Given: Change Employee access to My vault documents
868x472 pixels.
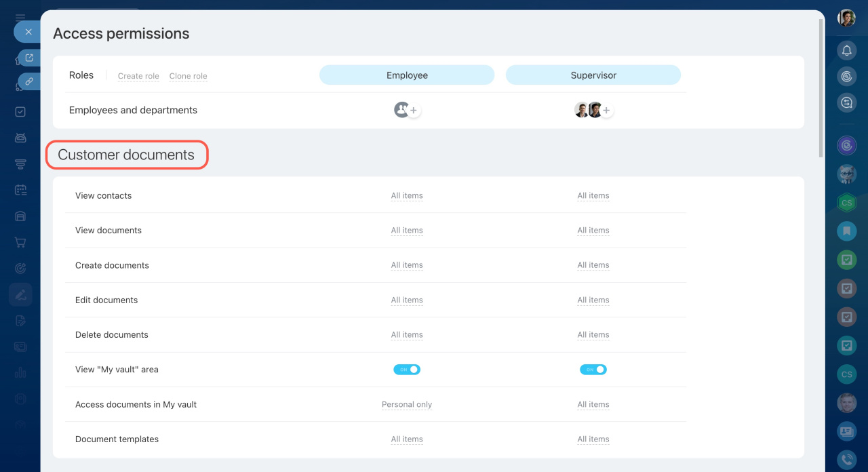Looking at the screenshot, I should pyautogui.click(x=407, y=405).
